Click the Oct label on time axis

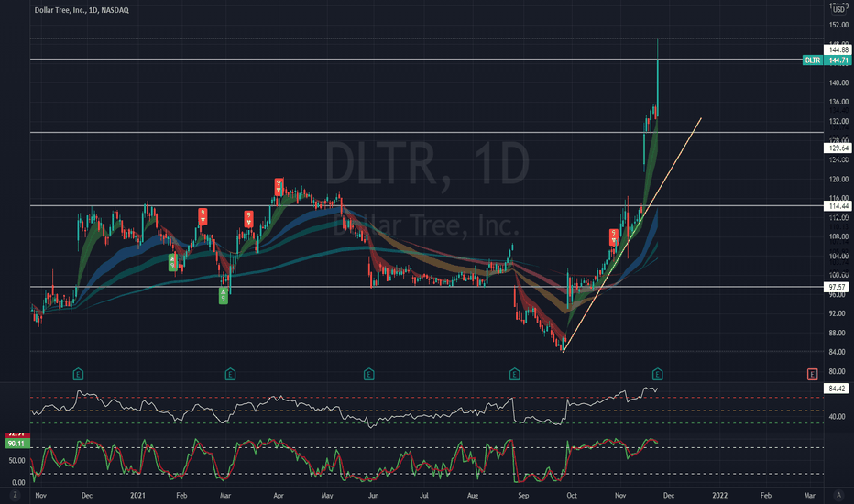pos(572,495)
